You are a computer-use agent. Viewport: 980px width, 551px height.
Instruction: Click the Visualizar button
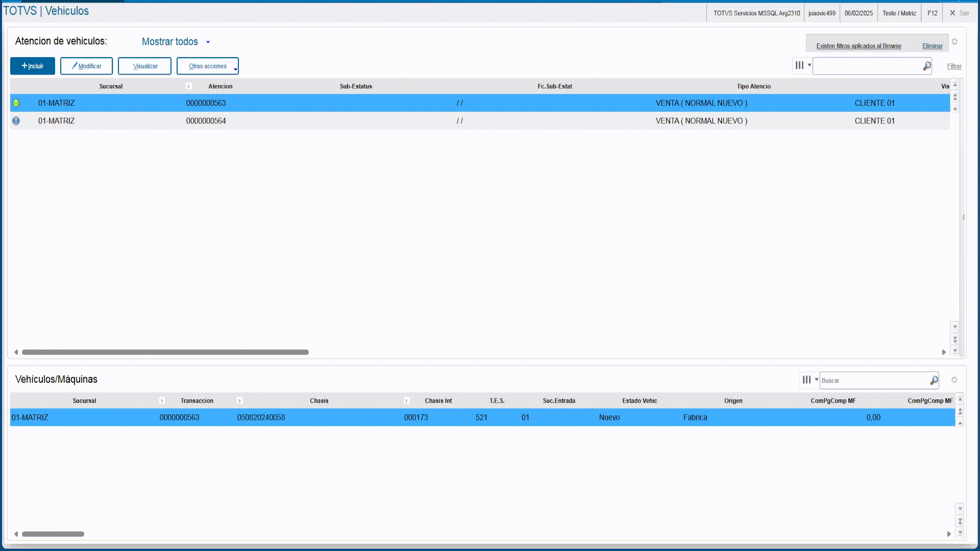tap(145, 66)
